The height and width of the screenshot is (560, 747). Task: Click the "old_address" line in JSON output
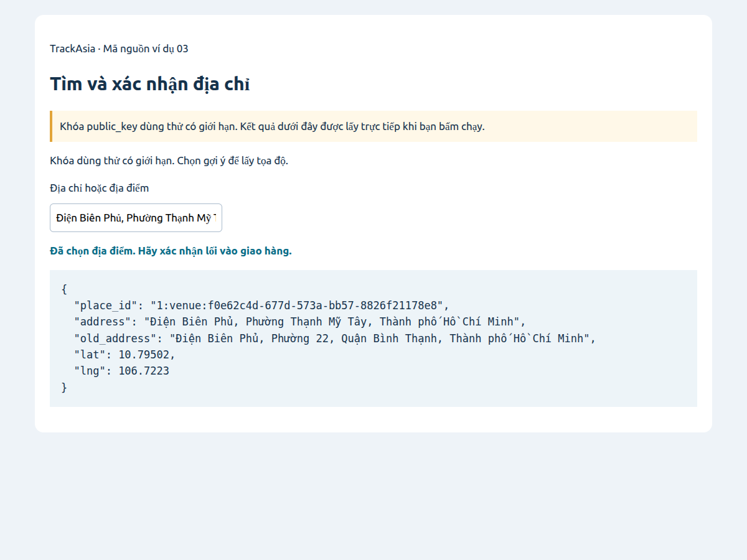click(x=335, y=338)
